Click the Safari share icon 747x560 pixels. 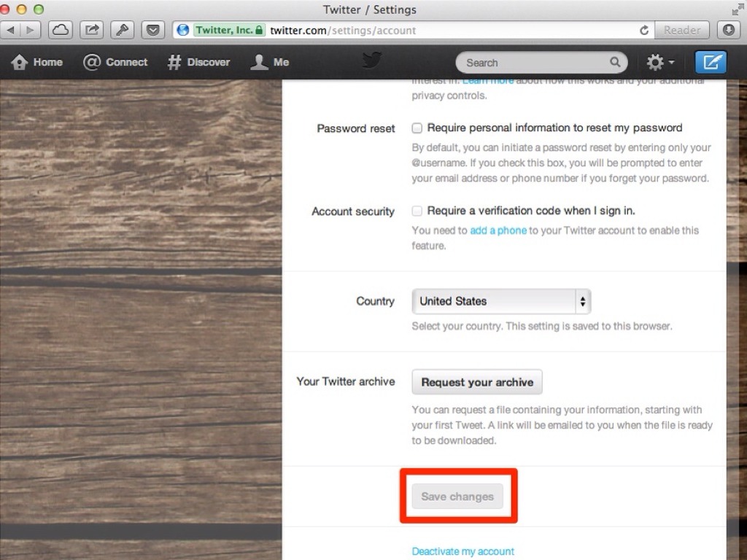(91, 30)
